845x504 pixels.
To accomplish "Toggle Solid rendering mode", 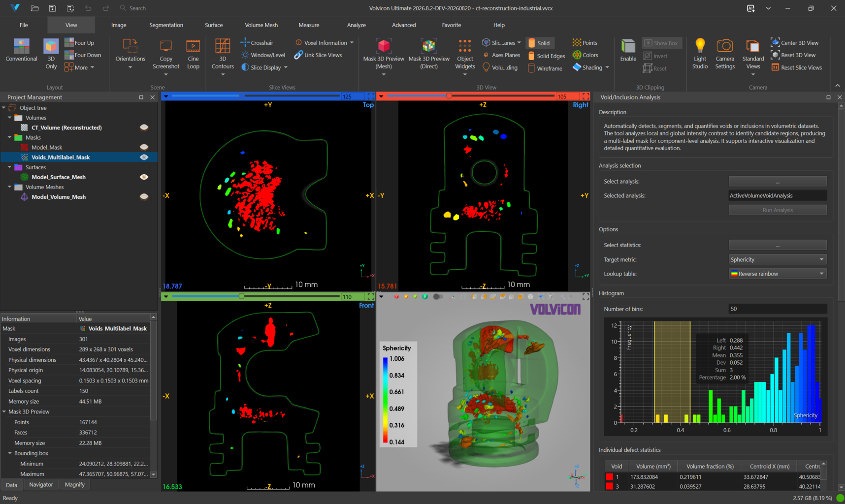I will 540,43.
